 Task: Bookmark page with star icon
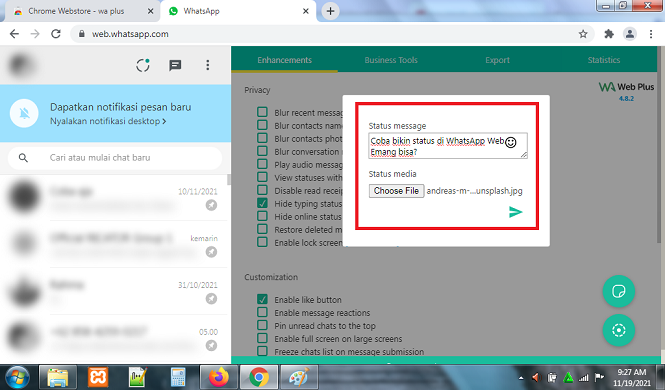pos(583,34)
